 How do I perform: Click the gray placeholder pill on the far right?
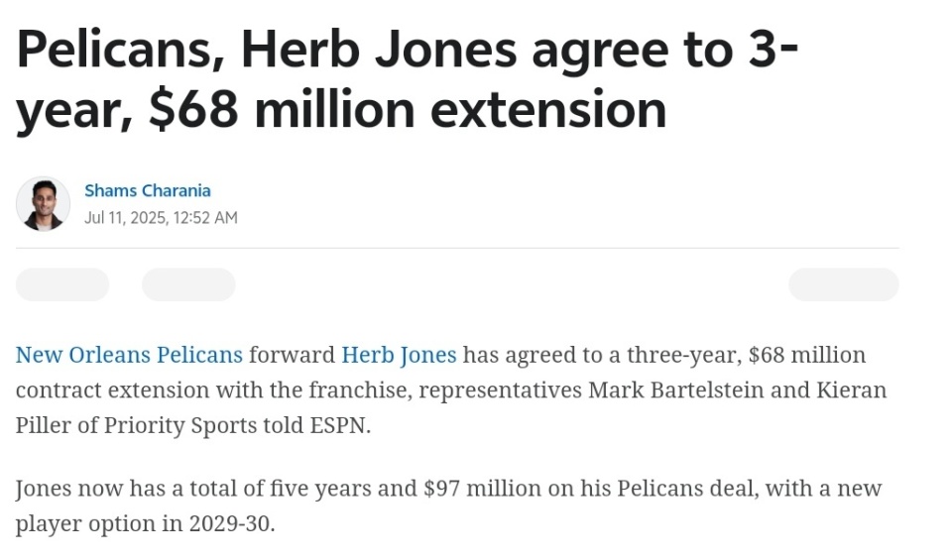click(x=844, y=284)
